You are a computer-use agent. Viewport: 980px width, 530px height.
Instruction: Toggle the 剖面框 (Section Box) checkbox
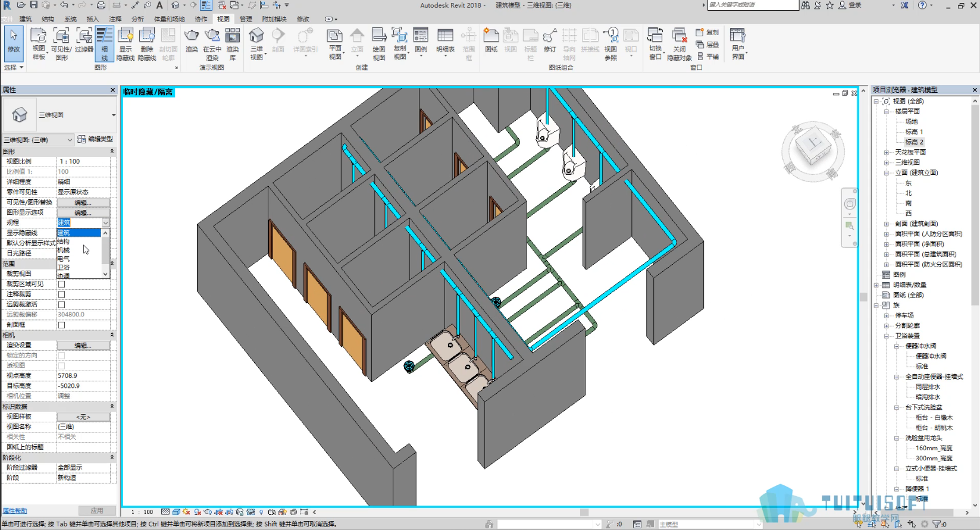(61, 325)
